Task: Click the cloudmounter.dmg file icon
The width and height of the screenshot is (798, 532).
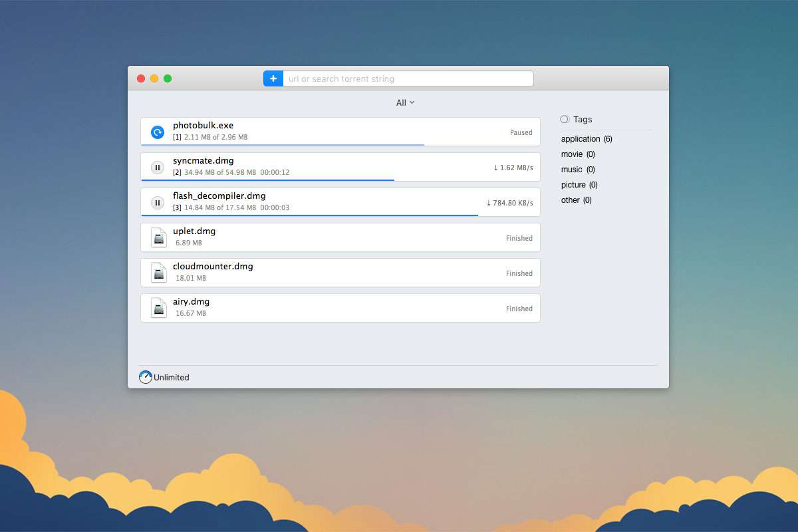Action: pos(158,273)
